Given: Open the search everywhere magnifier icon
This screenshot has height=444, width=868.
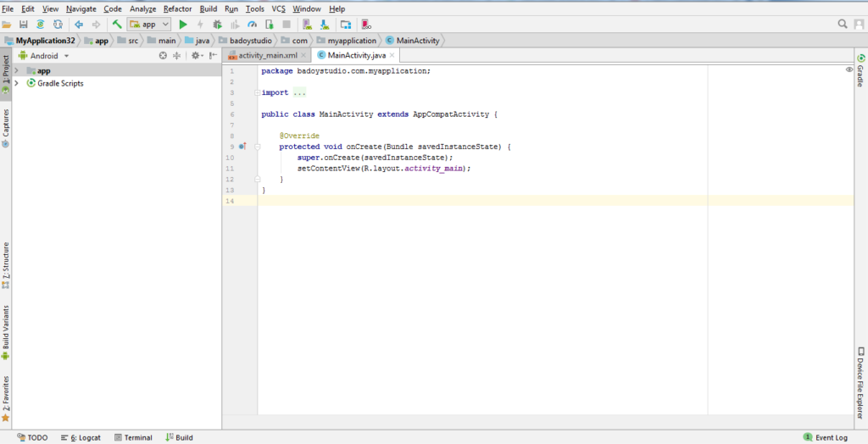Looking at the screenshot, I should (x=843, y=25).
